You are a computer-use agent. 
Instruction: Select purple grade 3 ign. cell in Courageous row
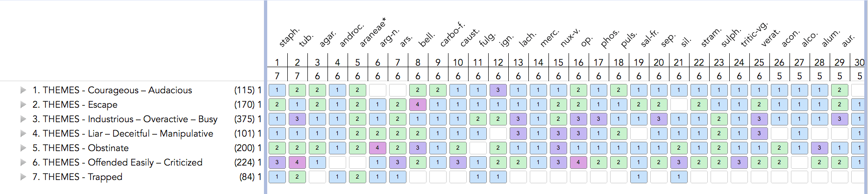498,90
